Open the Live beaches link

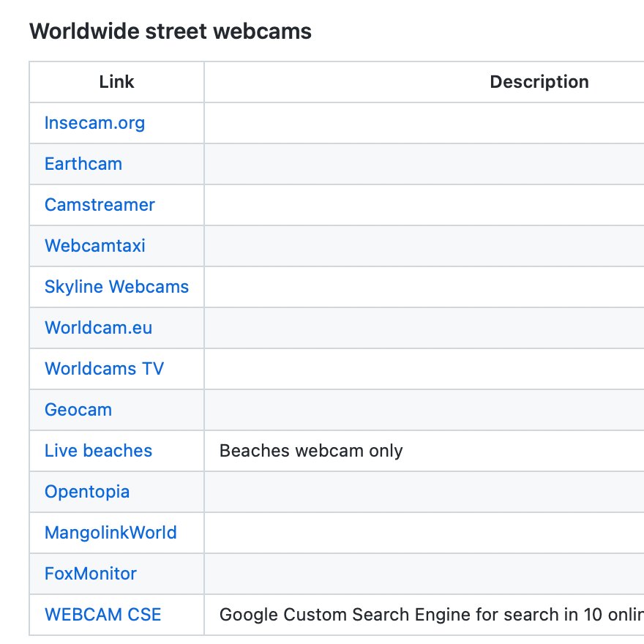(x=97, y=451)
